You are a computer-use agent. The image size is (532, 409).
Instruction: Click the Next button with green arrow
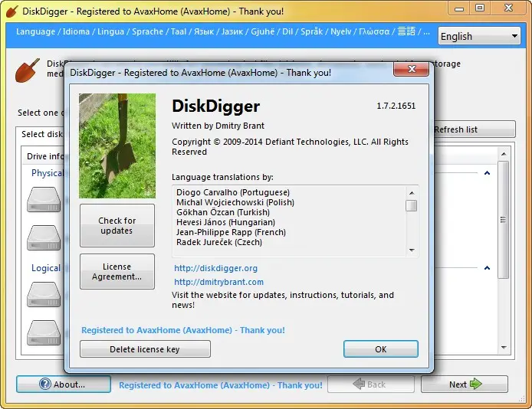click(x=465, y=384)
